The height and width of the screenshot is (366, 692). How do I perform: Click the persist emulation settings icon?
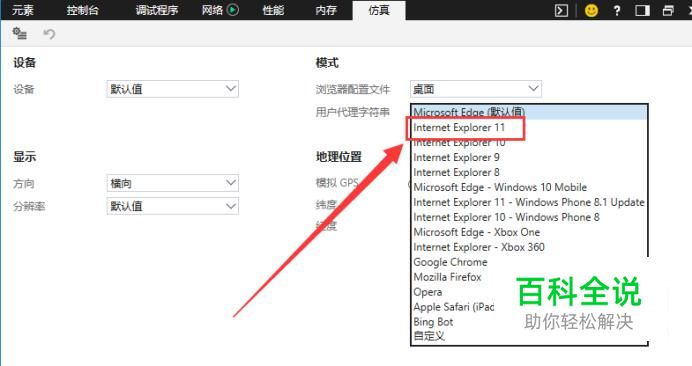[19, 34]
